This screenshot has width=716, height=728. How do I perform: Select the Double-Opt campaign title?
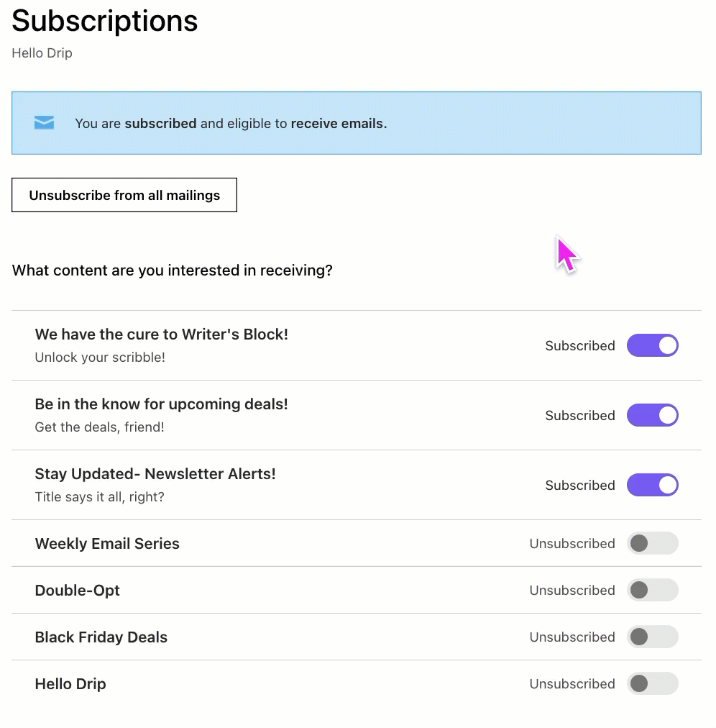(x=77, y=590)
